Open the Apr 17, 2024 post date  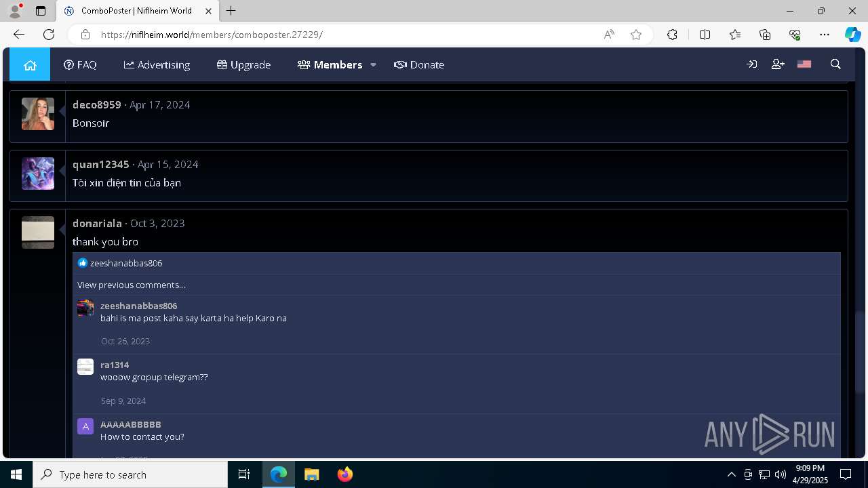pos(159,104)
